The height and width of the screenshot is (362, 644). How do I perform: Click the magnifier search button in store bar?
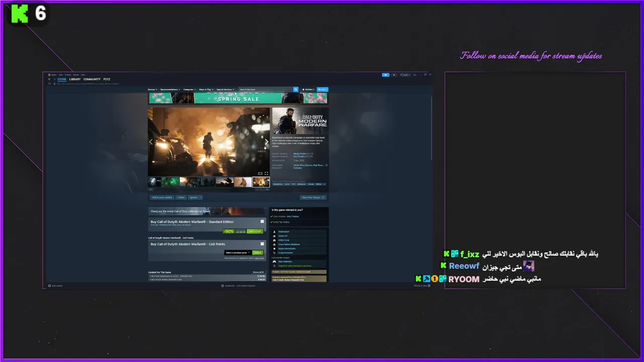point(296,89)
